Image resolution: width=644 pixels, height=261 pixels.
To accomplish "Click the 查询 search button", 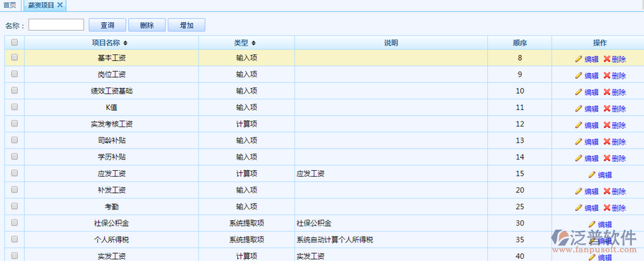I will point(107,25).
